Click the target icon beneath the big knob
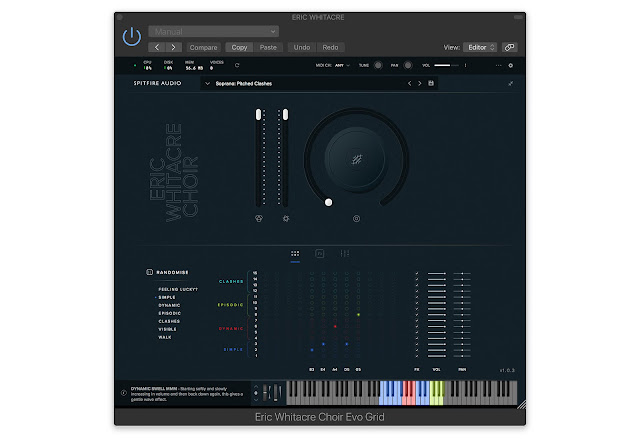Screen dimensions: 640x439 356,219
